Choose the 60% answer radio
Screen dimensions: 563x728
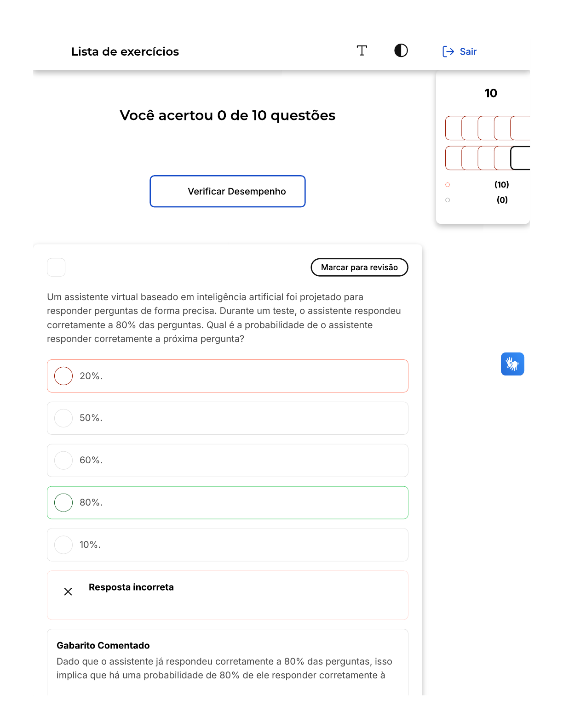(63, 461)
